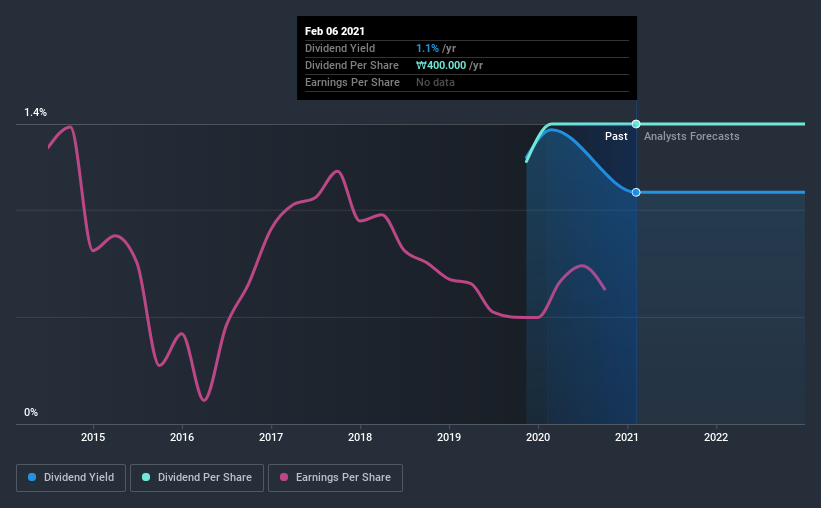Click the Feb 06 2021 tooltip header
Viewport: 821px width, 508px height.
pos(335,31)
